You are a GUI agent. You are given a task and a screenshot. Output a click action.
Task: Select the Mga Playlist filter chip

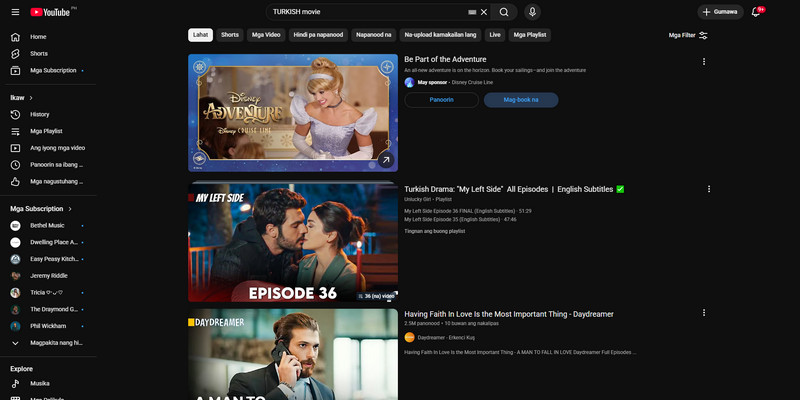[x=530, y=35]
